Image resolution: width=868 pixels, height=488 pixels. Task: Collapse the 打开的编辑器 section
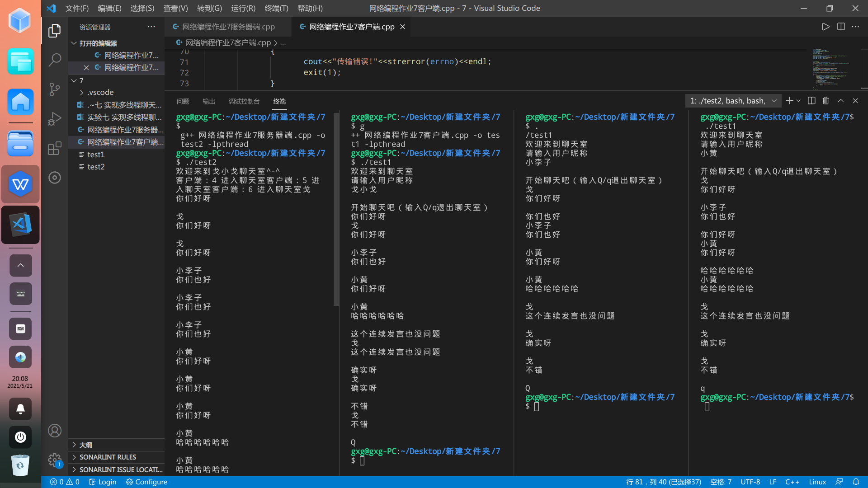pyautogui.click(x=117, y=43)
